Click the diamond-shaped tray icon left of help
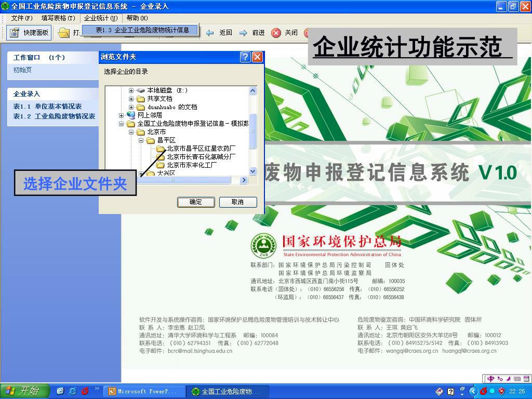Image resolution: width=532 pixels, height=399 pixels. click(440, 392)
